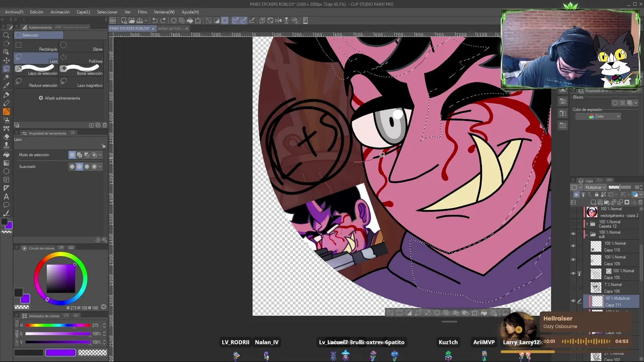Viewport: 644px width, 362px height.
Task: Click the Clip Studio launcher icon
Action: click(113, 21)
